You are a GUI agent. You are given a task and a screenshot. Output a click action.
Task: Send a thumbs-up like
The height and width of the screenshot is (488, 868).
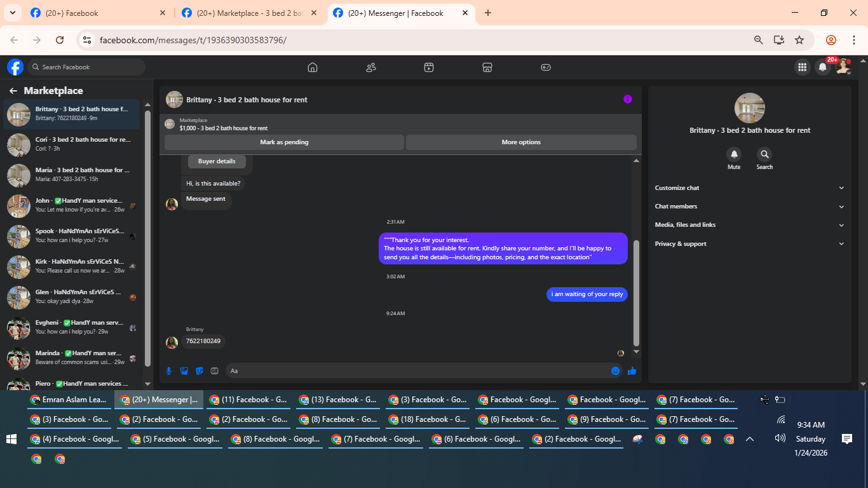tap(632, 370)
